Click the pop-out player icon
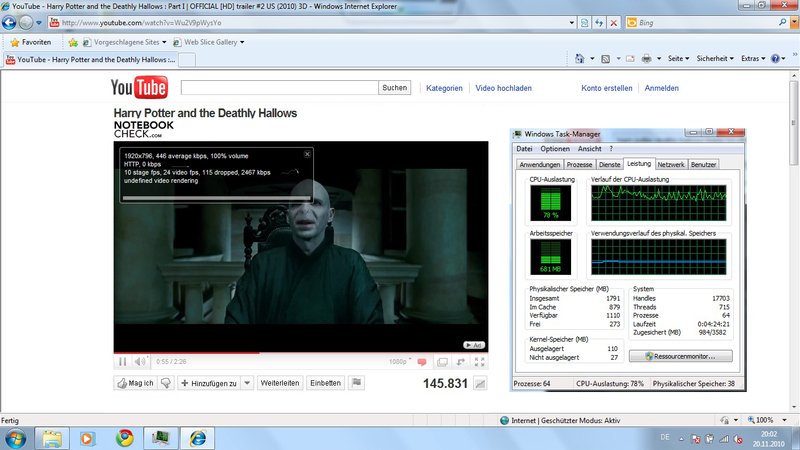 tap(461, 362)
